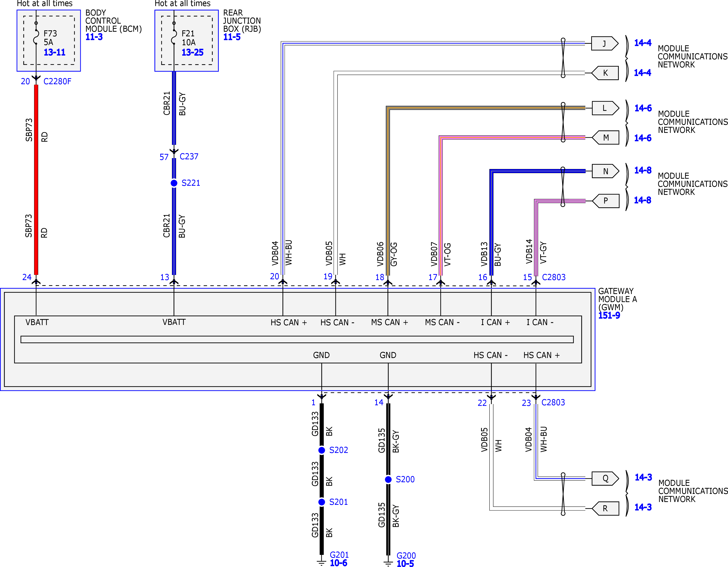Screen dimensions: 728x567
Task: Open fuse reference 13-11
Action: (55, 52)
